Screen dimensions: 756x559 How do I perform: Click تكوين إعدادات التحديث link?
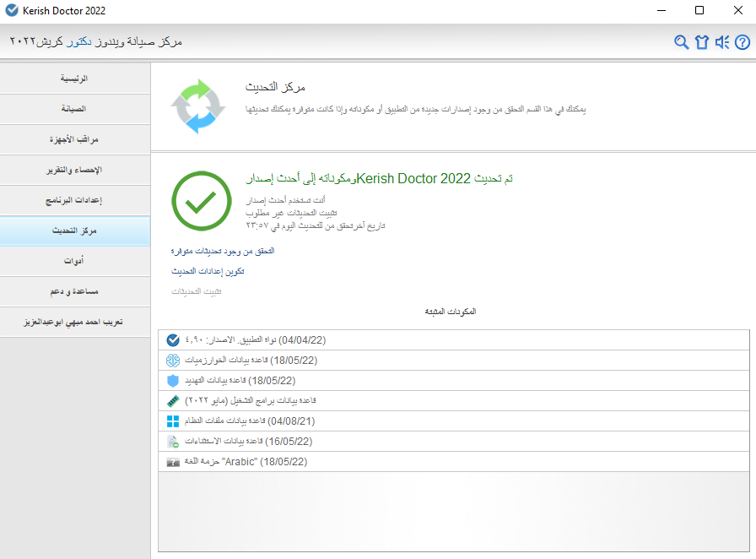pyautogui.click(x=208, y=271)
